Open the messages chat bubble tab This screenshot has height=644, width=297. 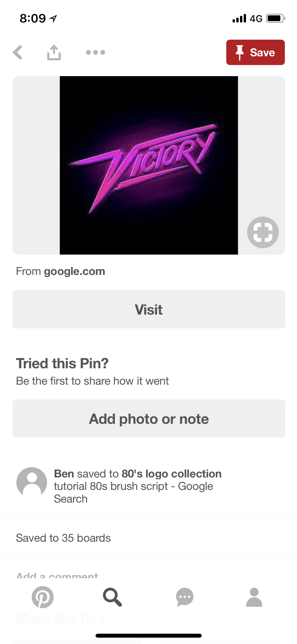[x=185, y=597]
